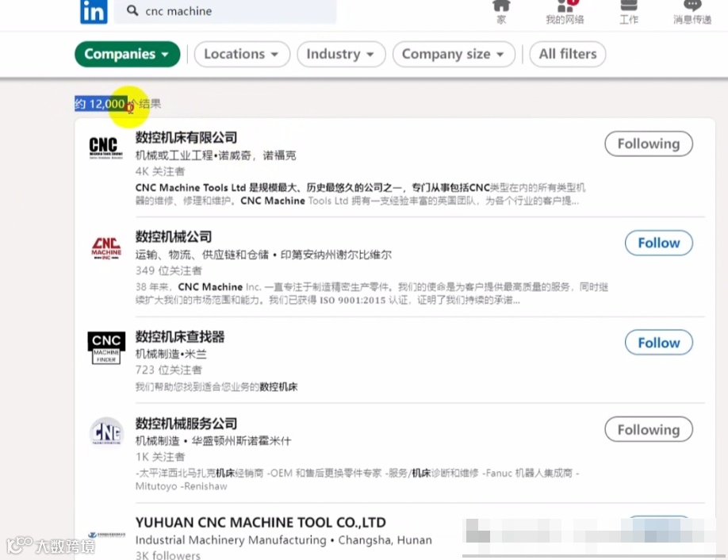Image resolution: width=728 pixels, height=560 pixels.
Task: Expand the Locations filter
Action: pos(242,54)
